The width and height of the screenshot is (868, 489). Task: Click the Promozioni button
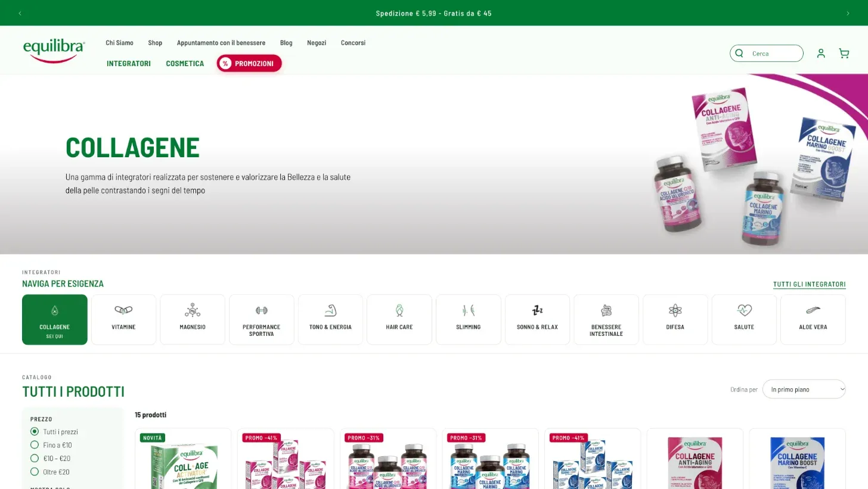249,64
